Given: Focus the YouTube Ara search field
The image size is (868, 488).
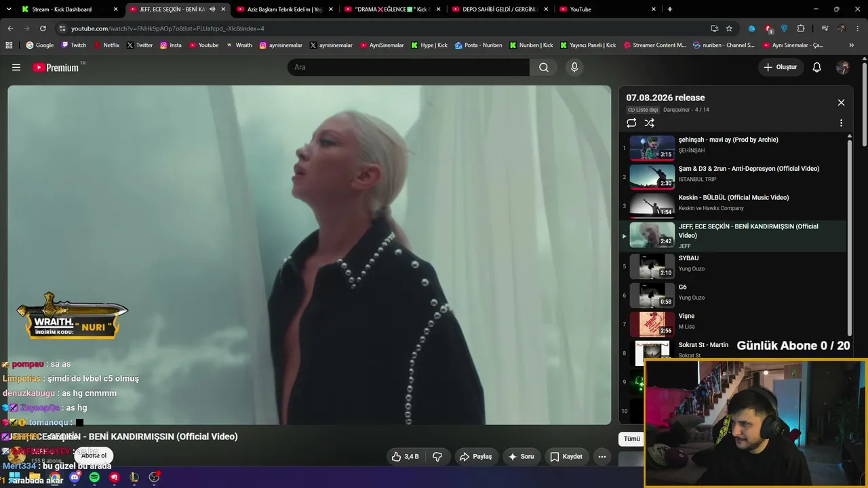Looking at the screenshot, I should pyautogui.click(x=408, y=67).
